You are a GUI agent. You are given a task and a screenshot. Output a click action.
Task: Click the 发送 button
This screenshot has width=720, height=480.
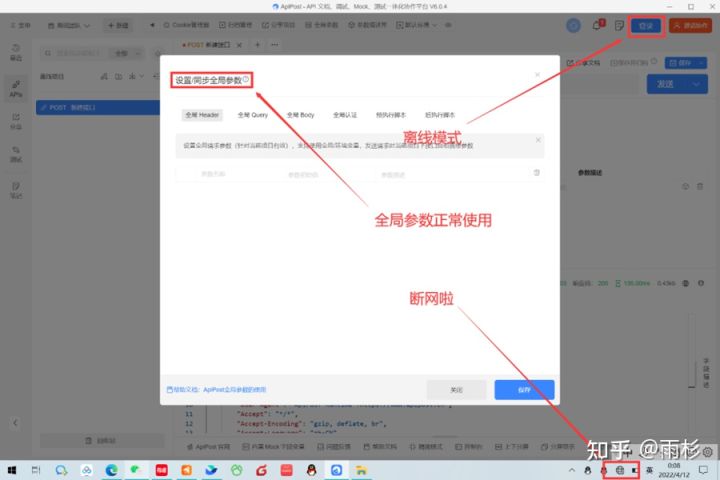click(x=667, y=84)
